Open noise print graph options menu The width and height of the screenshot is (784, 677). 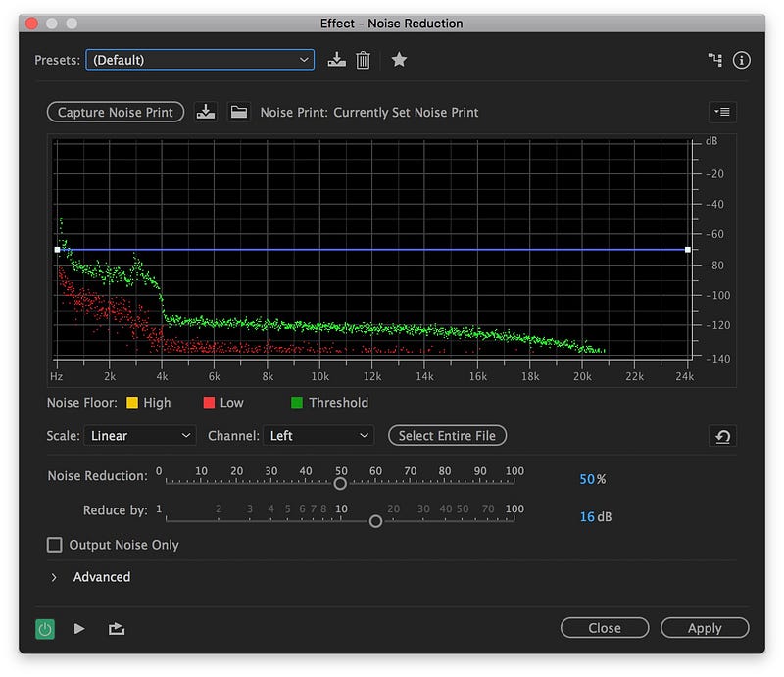tap(722, 112)
